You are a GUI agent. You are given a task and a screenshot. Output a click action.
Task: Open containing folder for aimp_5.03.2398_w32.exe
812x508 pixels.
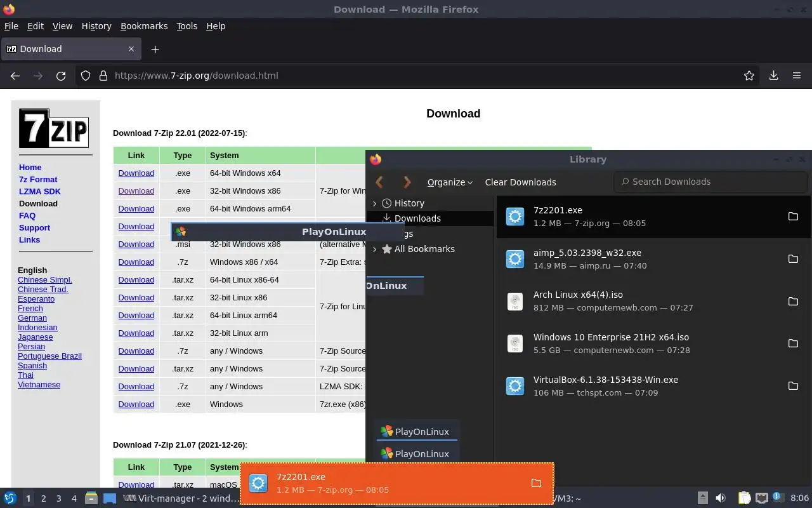tap(793, 259)
